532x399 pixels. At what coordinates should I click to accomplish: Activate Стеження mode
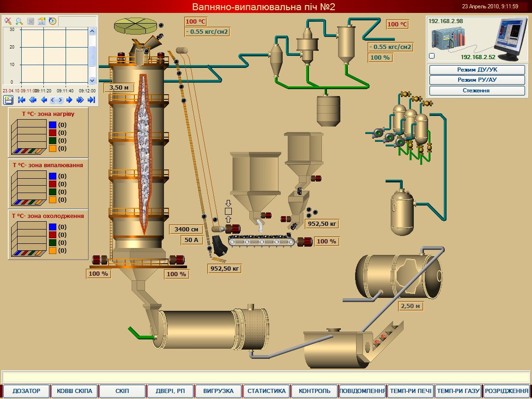tap(477, 91)
